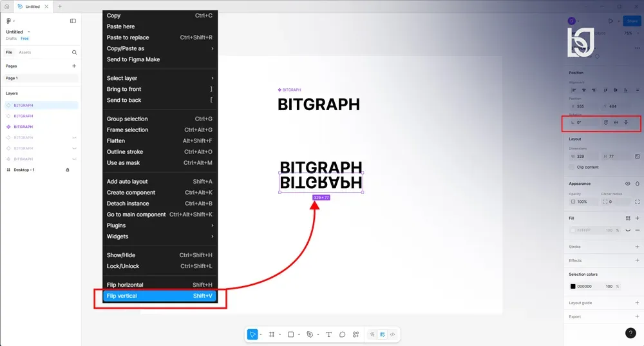
Task: Open the Untitled file name dropdown
Action: click(x=29, y=32)
